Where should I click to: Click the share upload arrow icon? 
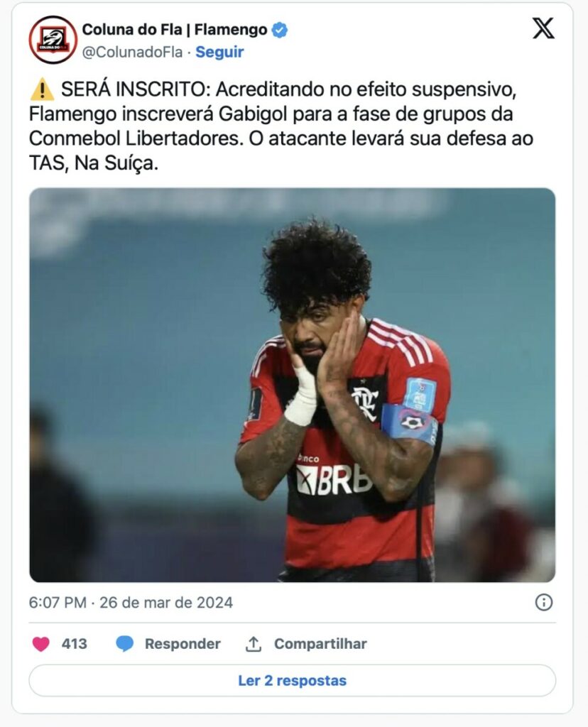point(254,643)
